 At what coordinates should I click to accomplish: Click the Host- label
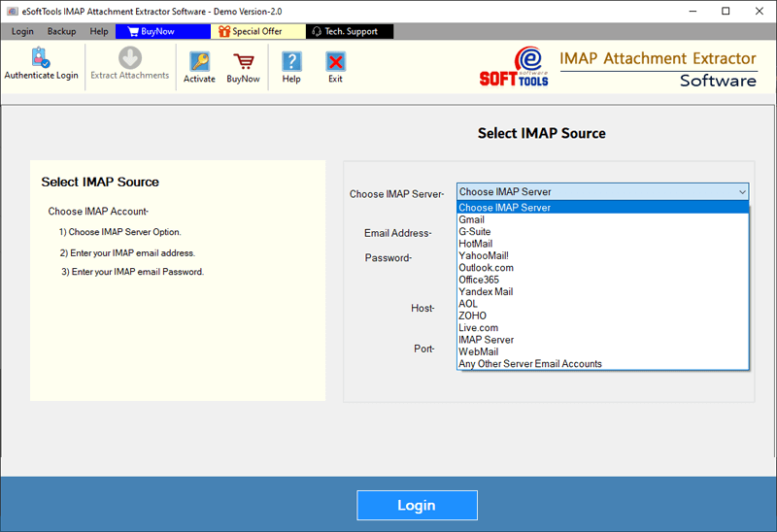[422, 308]
